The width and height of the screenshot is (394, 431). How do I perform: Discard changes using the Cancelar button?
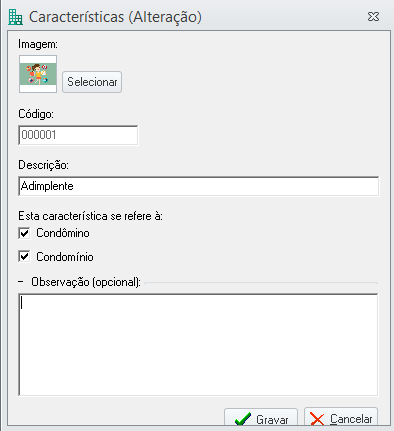[341, 417]
